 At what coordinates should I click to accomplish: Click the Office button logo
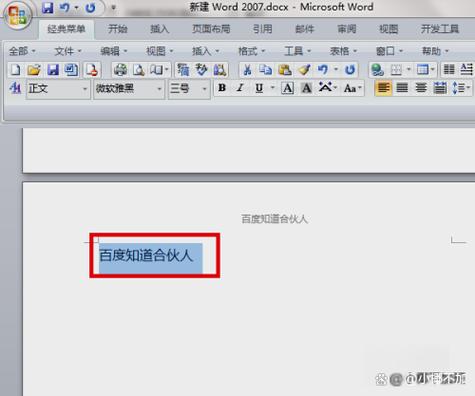[17, 15]
